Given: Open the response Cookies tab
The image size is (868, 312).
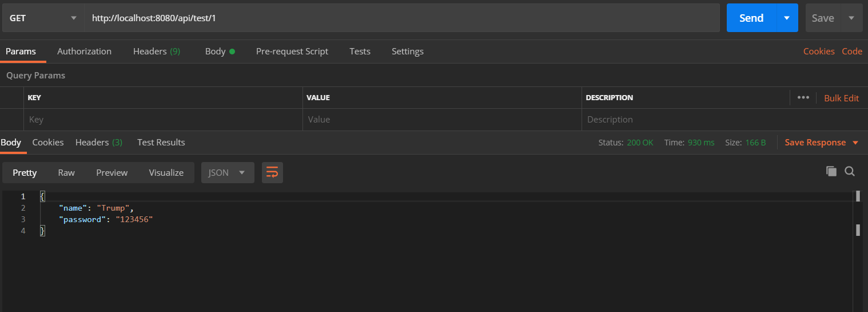Looking at the screenshot, I should (48, 142).
